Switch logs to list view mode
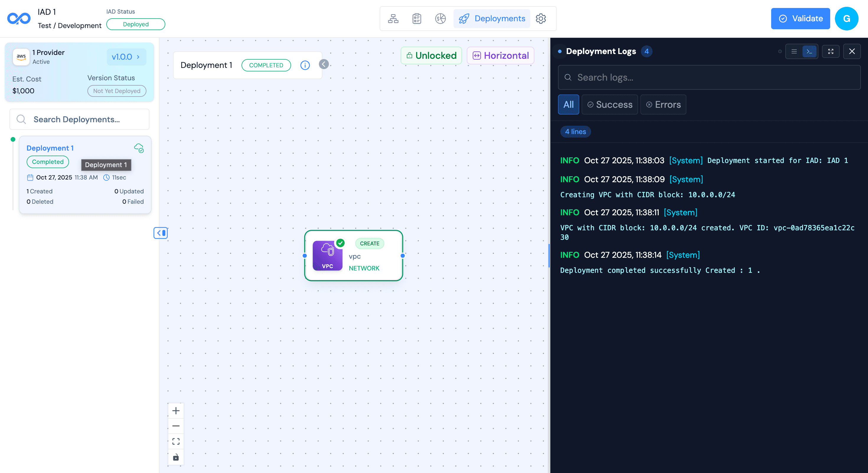Image resolution: width=868 pixels, height=473 pixels. [x=794, y=51]
